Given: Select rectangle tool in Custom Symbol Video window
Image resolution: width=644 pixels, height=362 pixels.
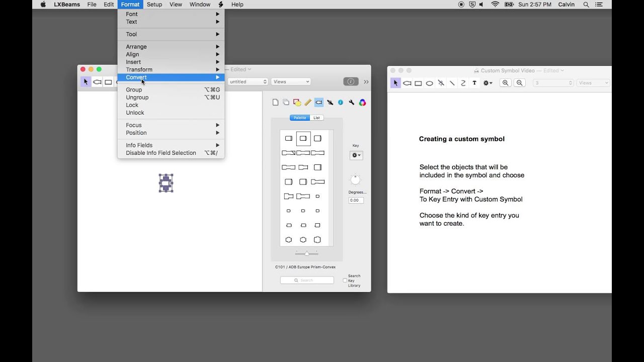Looking at the screenshot, I should [x=418, y=83].
